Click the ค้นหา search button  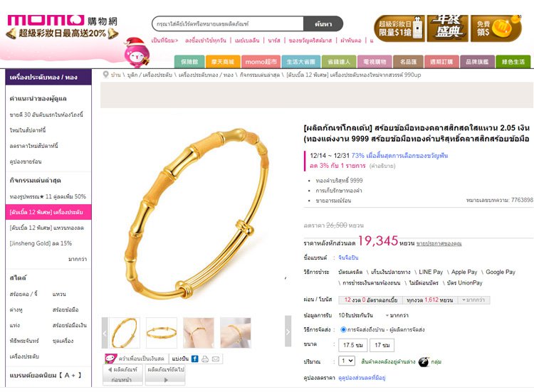point(323,23)
